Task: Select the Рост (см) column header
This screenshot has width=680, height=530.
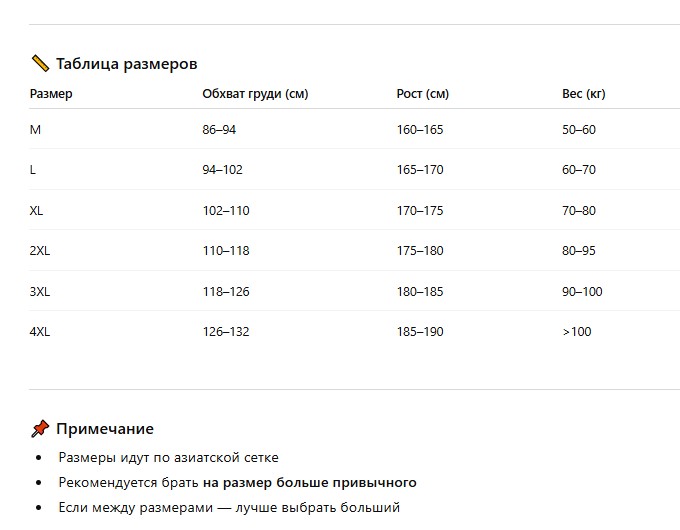Action: (x=423, y=94)
